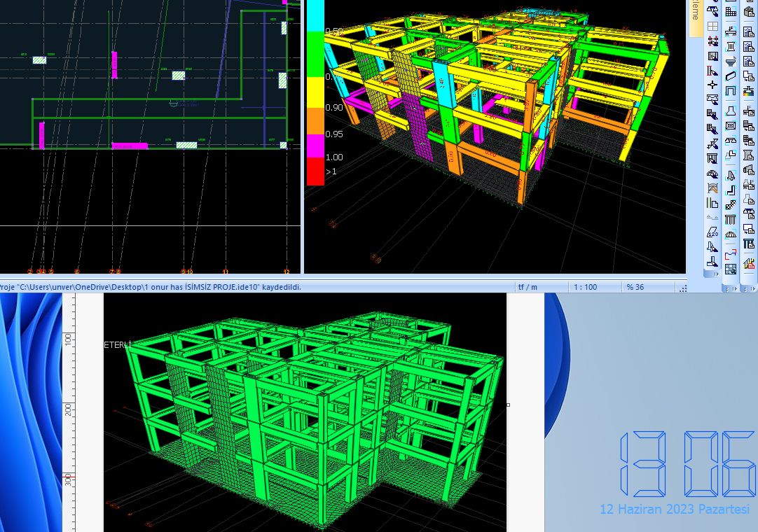Image resolution: width=758 pixels, height=532 pixels.
Task: Select the arch tool with orange pencil
Action: coord(712,188)
